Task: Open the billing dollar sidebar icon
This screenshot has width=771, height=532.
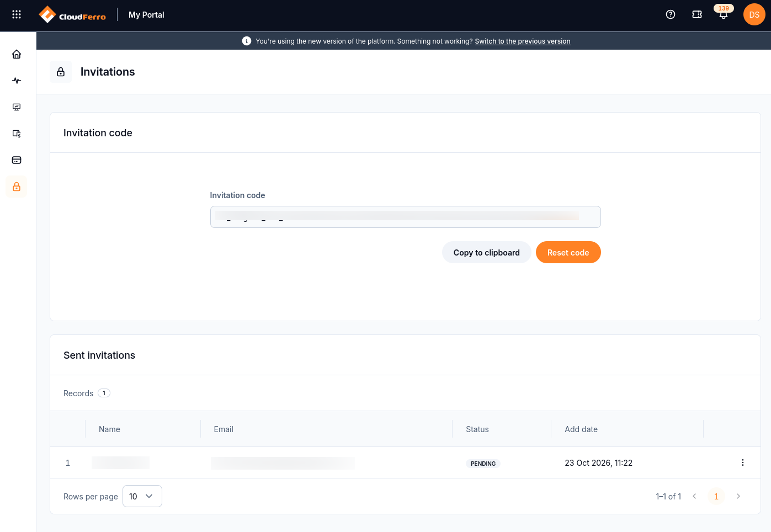Action: [17, 134]
